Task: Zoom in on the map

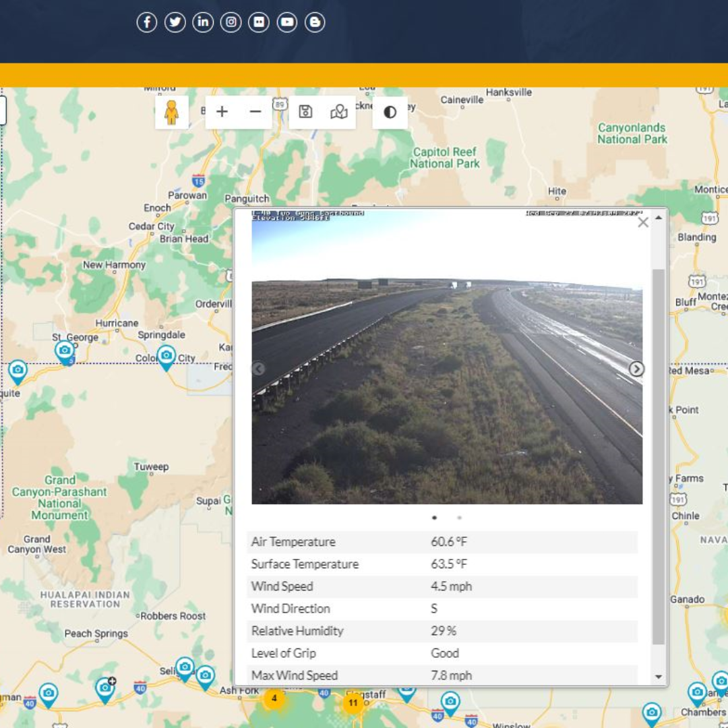Action: [222, 111]
